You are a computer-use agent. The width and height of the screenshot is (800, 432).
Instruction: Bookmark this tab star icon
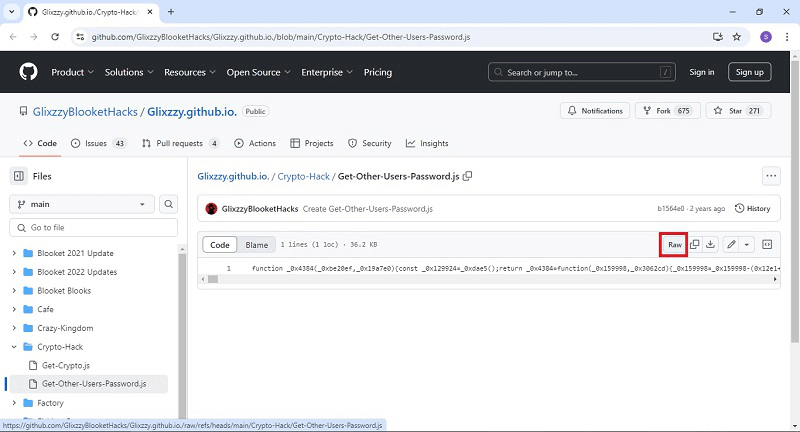tap(737, 37)
